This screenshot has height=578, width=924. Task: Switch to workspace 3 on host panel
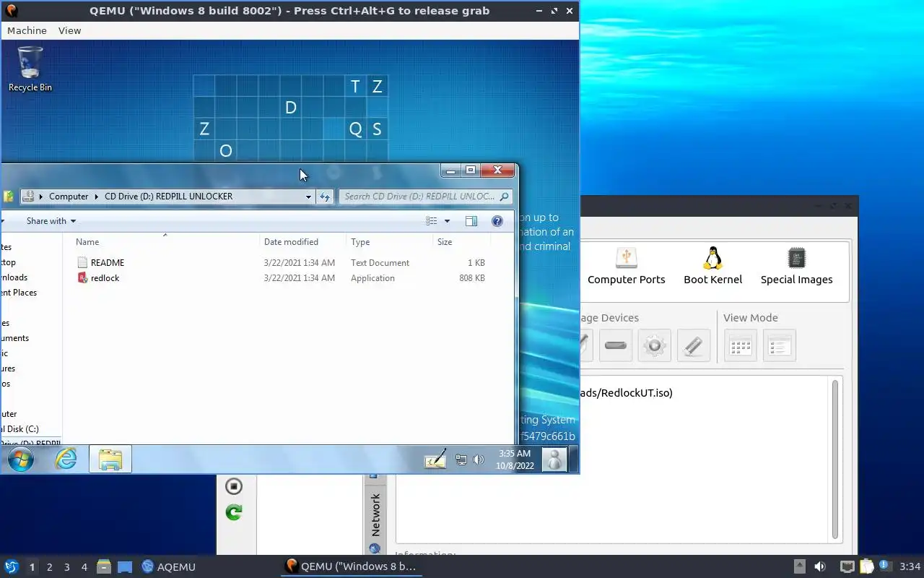[x=67, y=567]
